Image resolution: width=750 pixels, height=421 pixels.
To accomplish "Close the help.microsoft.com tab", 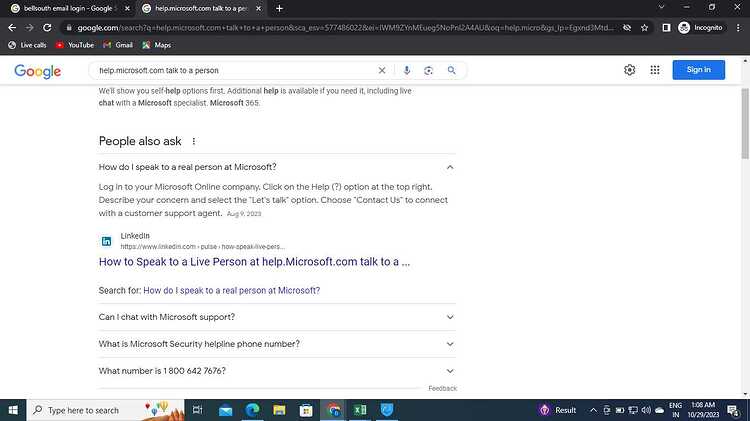I will [258, 8].
